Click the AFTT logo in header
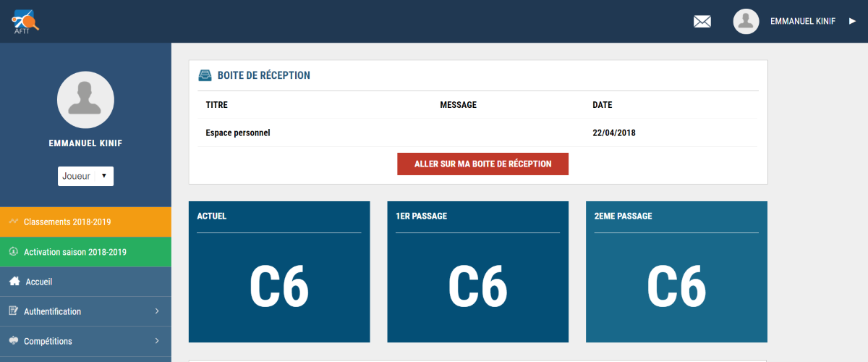 (x=25, y=21)
